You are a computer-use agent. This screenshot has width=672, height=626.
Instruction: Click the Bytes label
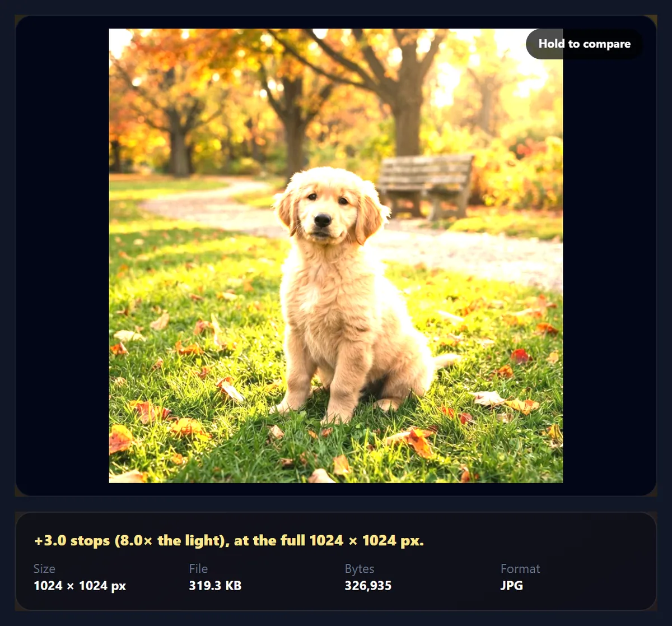(x=359, y=569)
